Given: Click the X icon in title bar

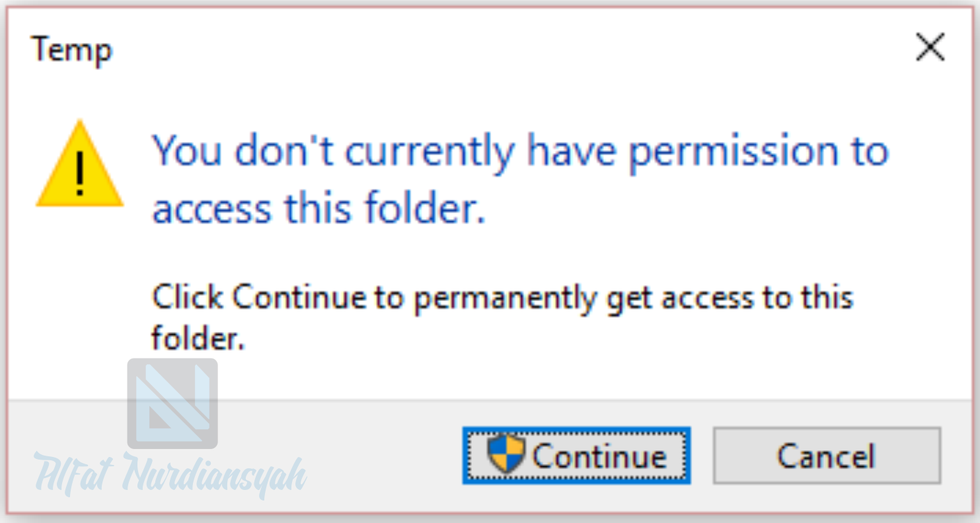Looking at the screenshot, I should (930, 48).
